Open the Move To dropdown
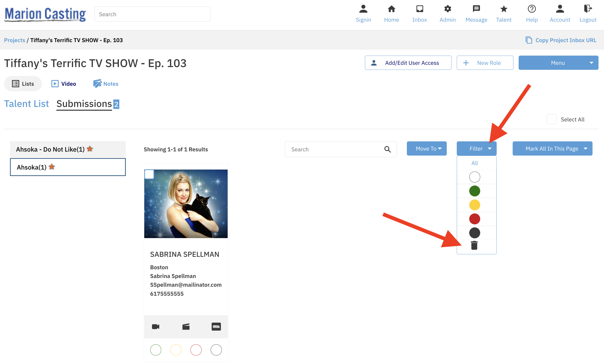Image resolution: width=604 pixels, height=364 pixels. (427, 149)
